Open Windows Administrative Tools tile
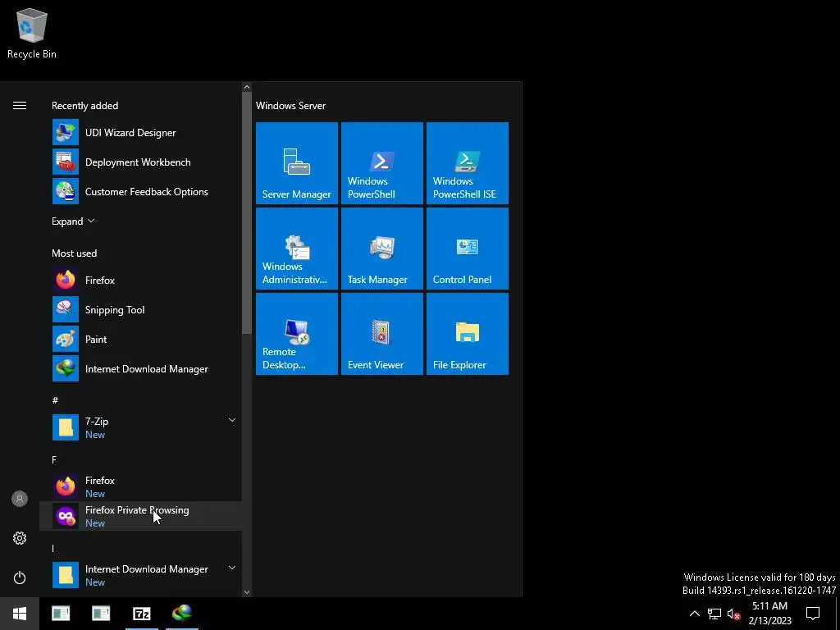Screen dimensions: 840x630 tap(297, 248)
